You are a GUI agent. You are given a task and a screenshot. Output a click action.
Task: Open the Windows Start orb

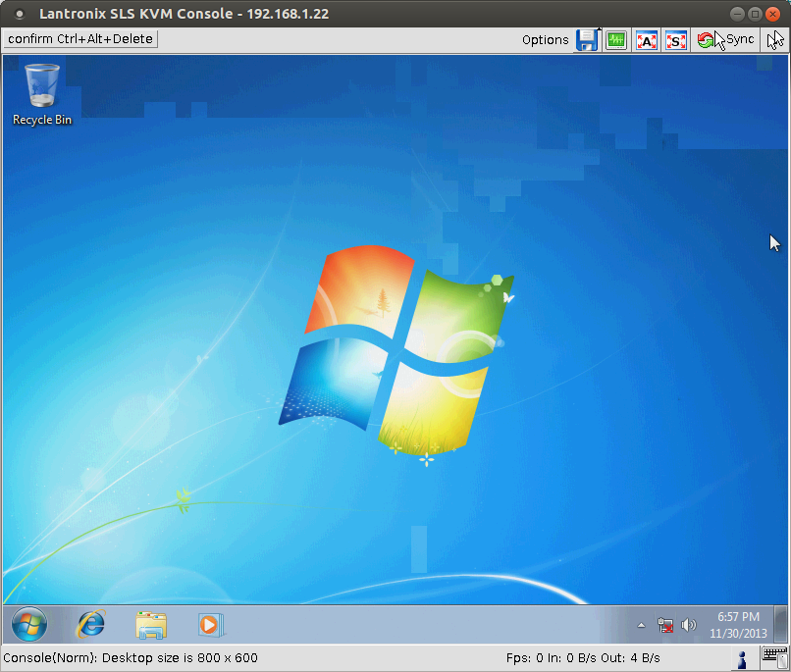point(28,625)
